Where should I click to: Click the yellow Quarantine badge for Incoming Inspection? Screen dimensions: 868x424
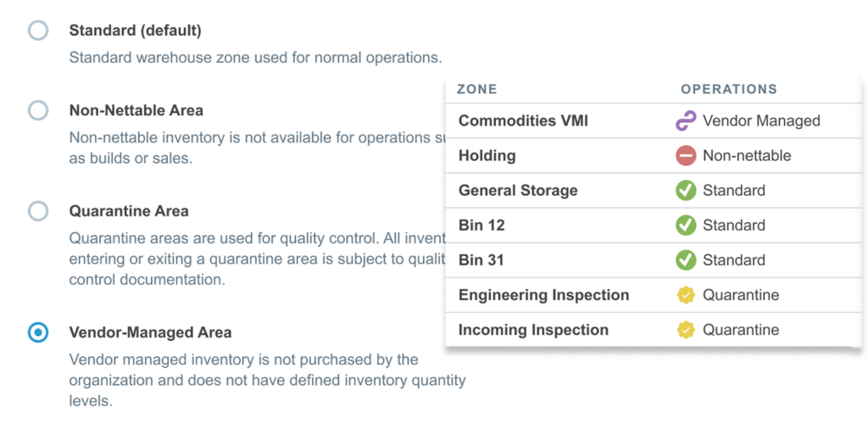click(685, 331)
